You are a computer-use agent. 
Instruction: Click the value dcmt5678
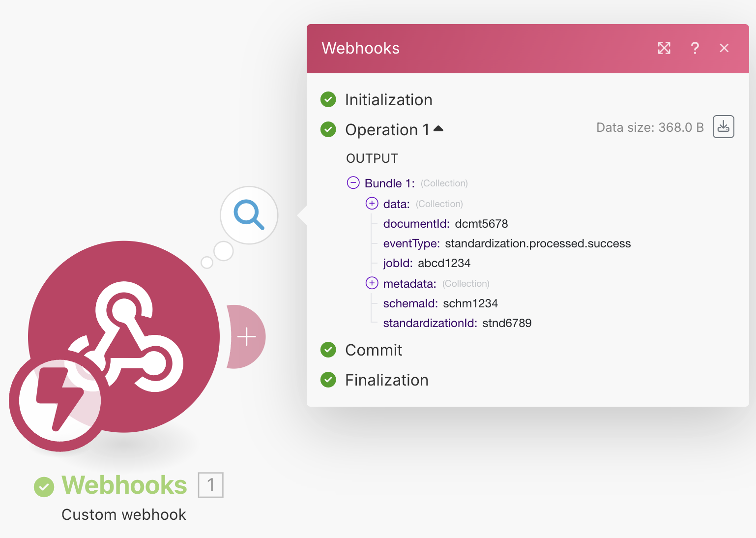click(x=481, y=224)
